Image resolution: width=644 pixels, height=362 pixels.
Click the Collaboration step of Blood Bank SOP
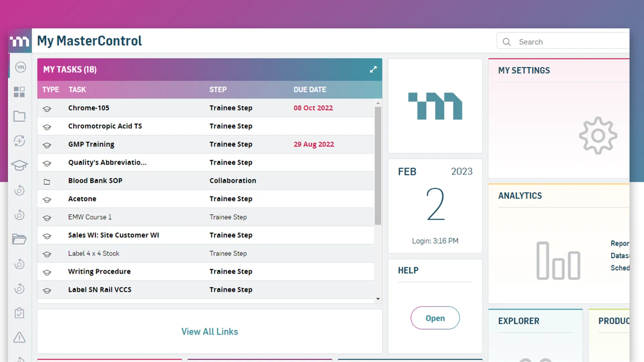click(233, 180)
